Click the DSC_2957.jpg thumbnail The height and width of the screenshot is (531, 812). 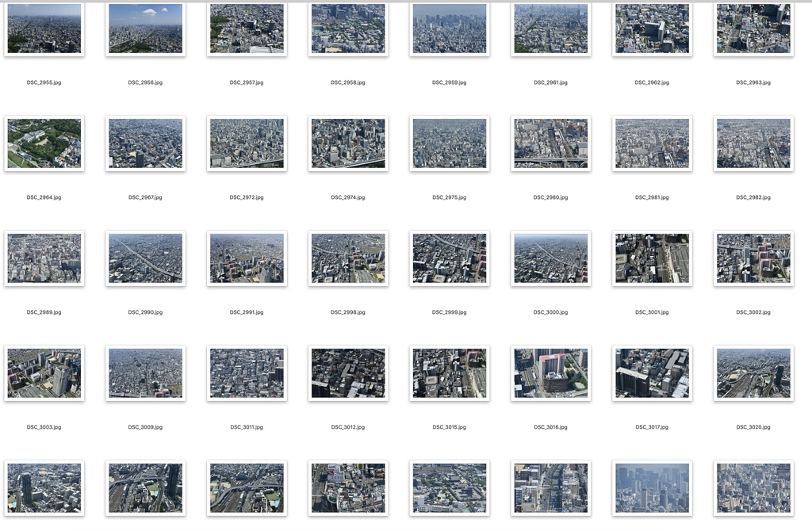(247, 28)
